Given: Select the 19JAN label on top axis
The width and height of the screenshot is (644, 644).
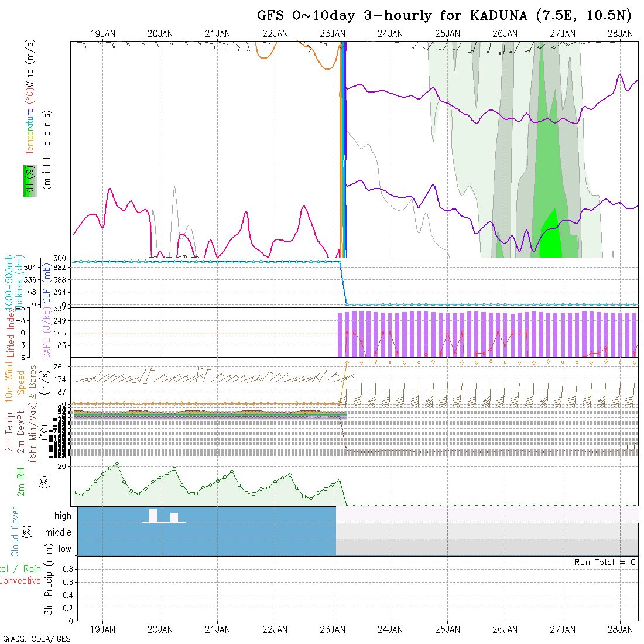Looking at the screenshot, I should click(103, 34).
